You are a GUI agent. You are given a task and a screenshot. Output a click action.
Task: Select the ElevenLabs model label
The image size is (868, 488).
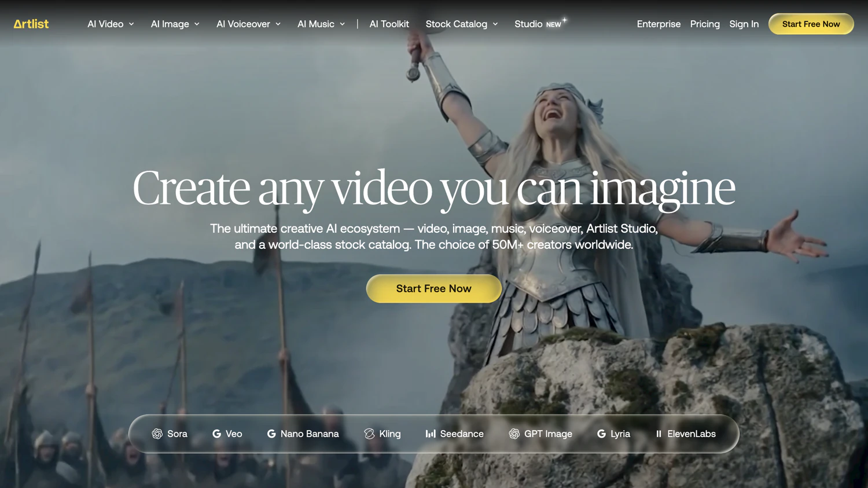[692, 434]
